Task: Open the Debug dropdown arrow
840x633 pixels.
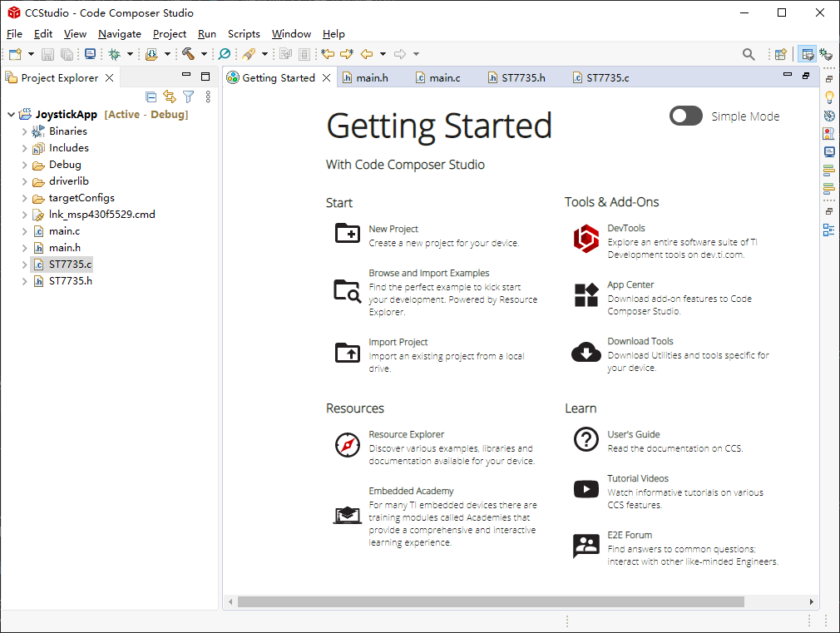Action: [130, 54]
